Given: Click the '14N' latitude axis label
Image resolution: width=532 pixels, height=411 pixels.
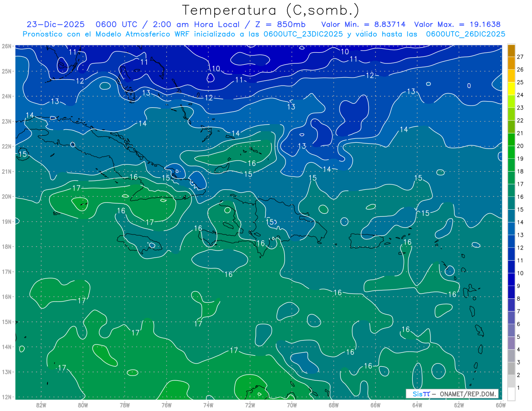Looking at the screenshot, I should 7,346.
